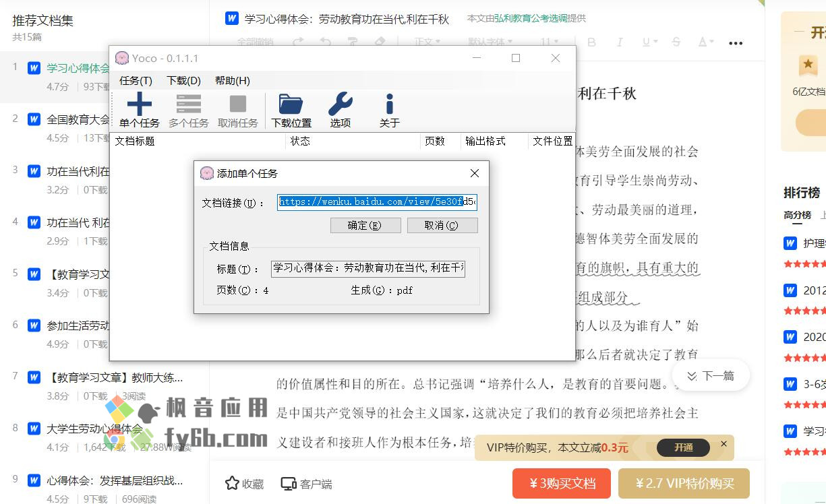Open 【教育学习文章】教师大练 document link
The width and height of the screenshot is (826, 504).
[115, 377]
